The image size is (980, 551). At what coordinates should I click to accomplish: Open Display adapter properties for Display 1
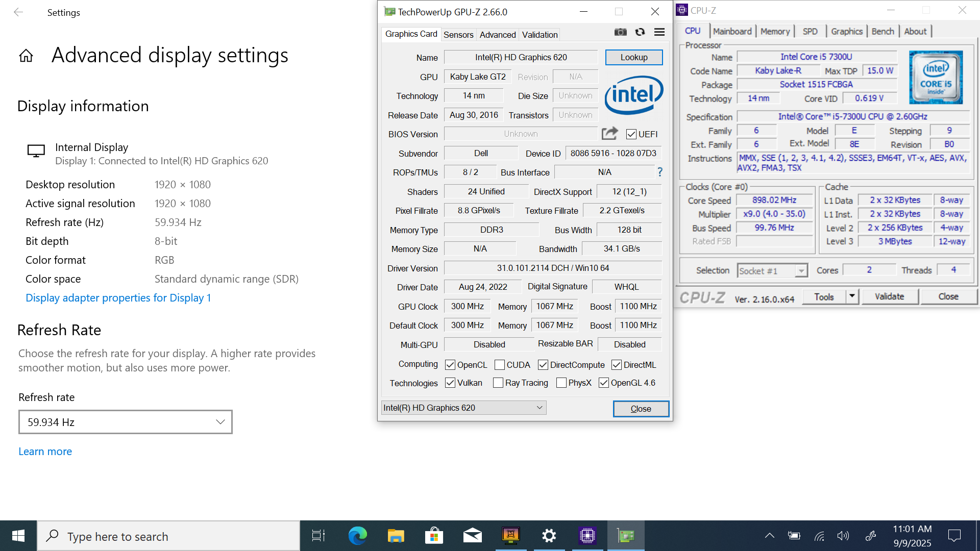pos(118,298)
